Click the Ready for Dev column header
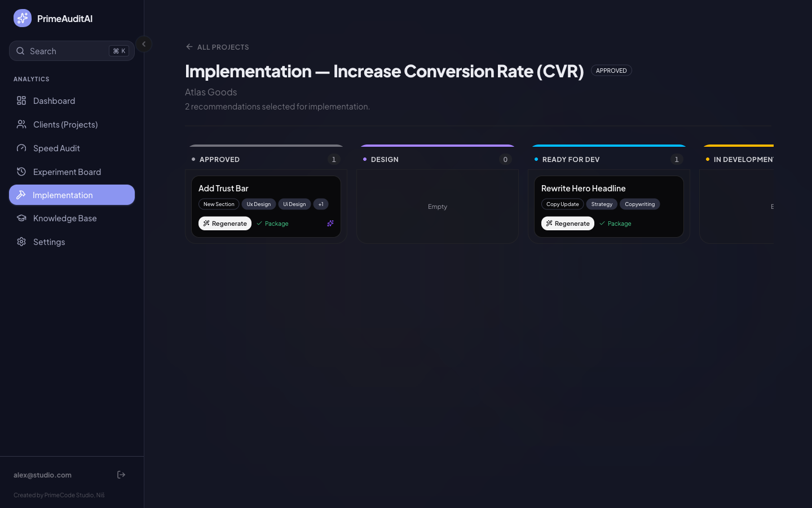This screenshot has height=508, width=812. [x=571, y=160]
